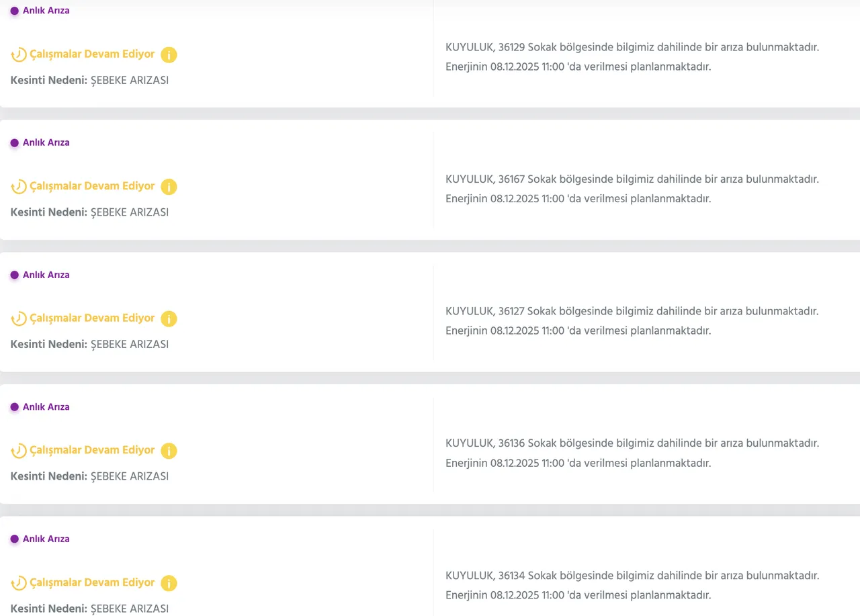Image resolution: width=860 pixels, height=616 pixels.
Task: Click the info icon in the 36167 Sokak card
Action: (169, 187)
